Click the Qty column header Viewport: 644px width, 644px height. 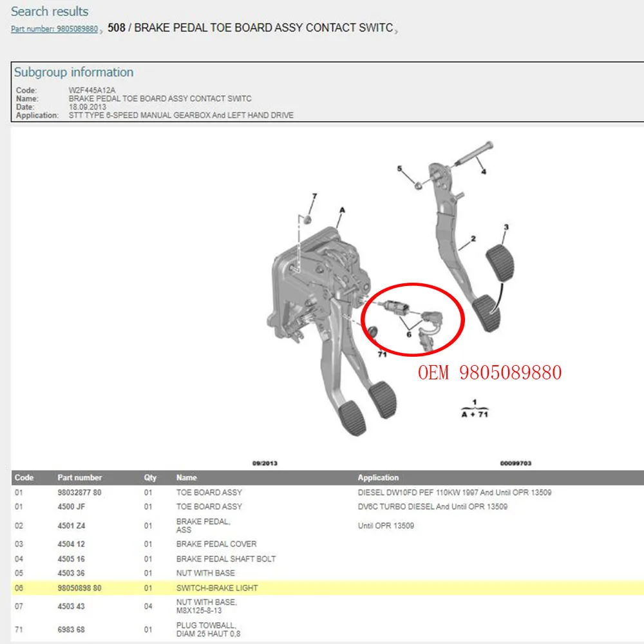tap(150, 478)
